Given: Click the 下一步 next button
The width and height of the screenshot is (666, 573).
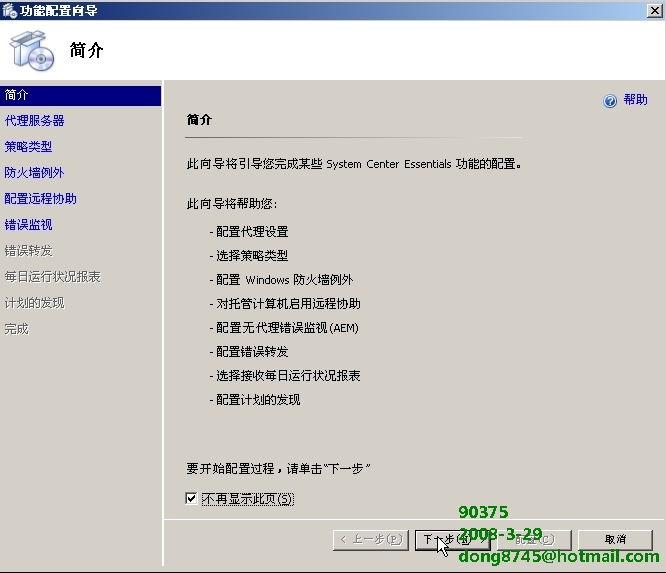Looking at the screenshot, I should pos(452,540).
